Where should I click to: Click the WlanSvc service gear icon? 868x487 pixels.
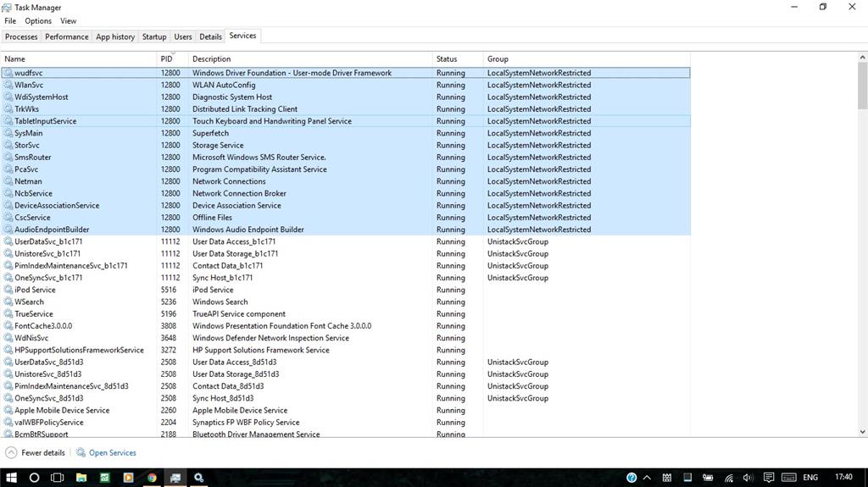pos(8,86)
